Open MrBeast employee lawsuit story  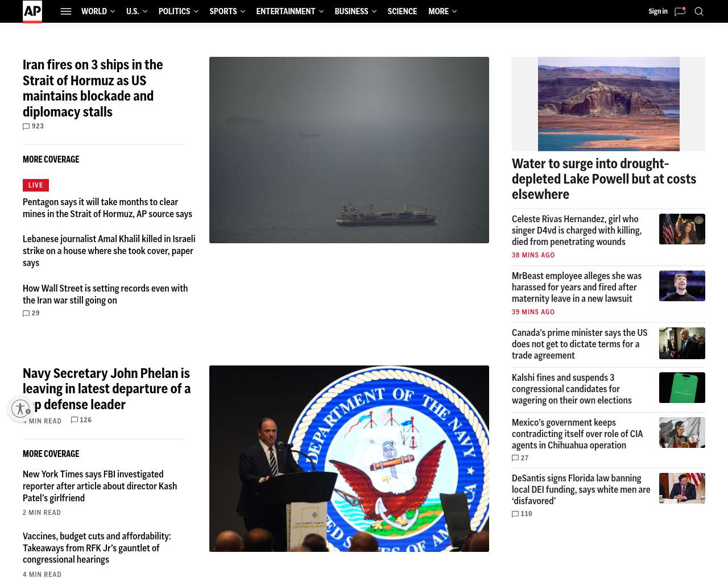click(x=577, y=287)
